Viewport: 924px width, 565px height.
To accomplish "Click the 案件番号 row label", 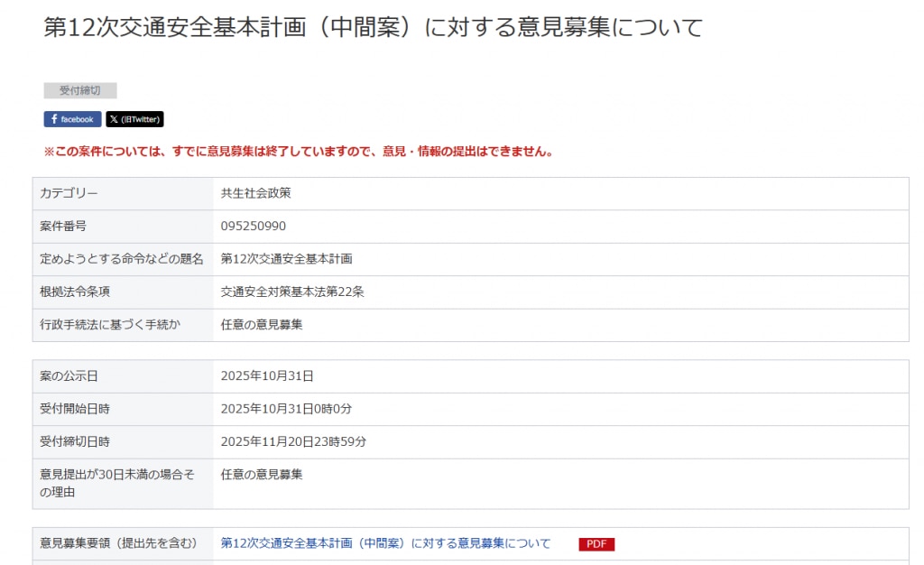I will pos(63,226).
